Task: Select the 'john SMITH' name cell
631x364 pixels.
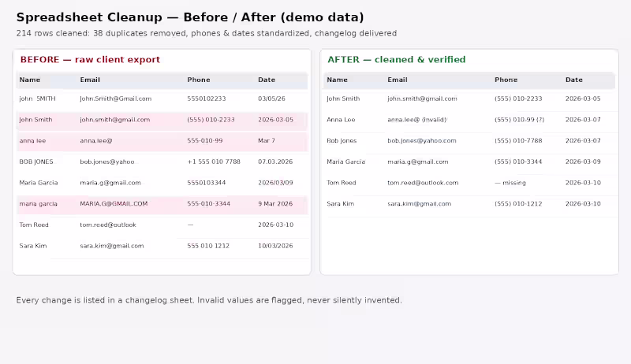Action: [37, 98]
